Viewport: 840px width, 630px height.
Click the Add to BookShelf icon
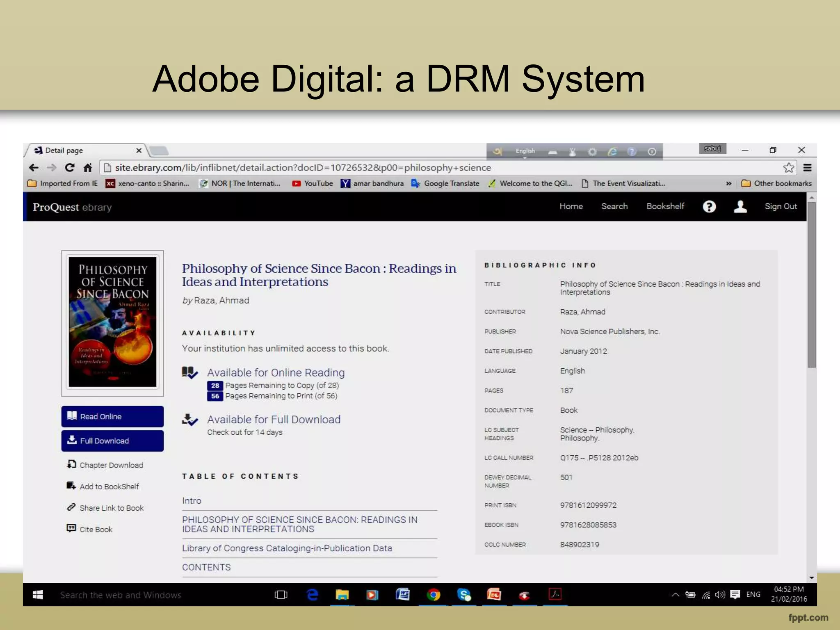(71, 486)
